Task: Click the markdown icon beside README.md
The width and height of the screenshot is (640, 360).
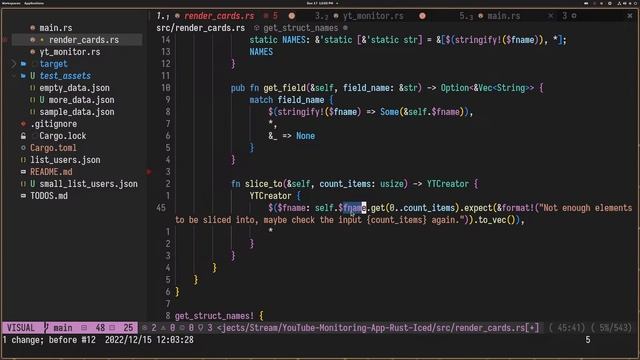Action: pyautogui.click(x=23, y=172)
